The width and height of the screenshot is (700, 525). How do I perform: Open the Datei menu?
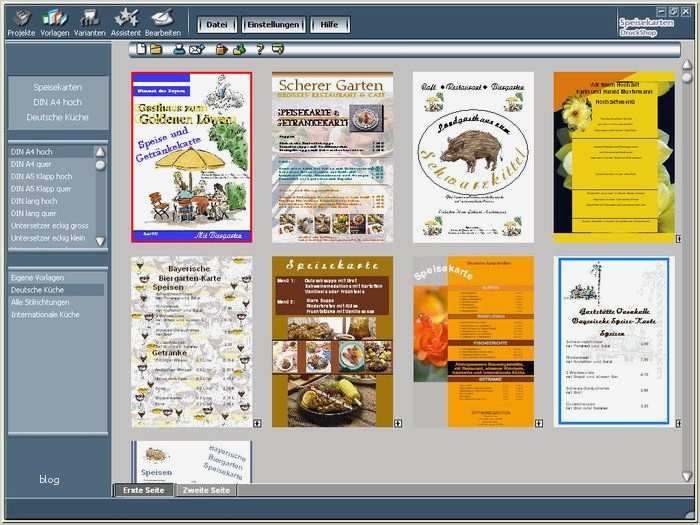click(217, 25)
